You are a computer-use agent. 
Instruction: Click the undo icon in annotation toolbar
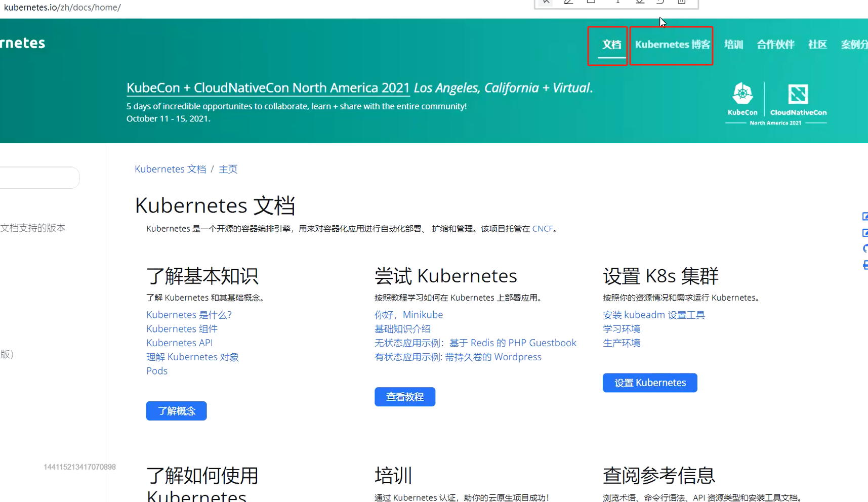660,2
